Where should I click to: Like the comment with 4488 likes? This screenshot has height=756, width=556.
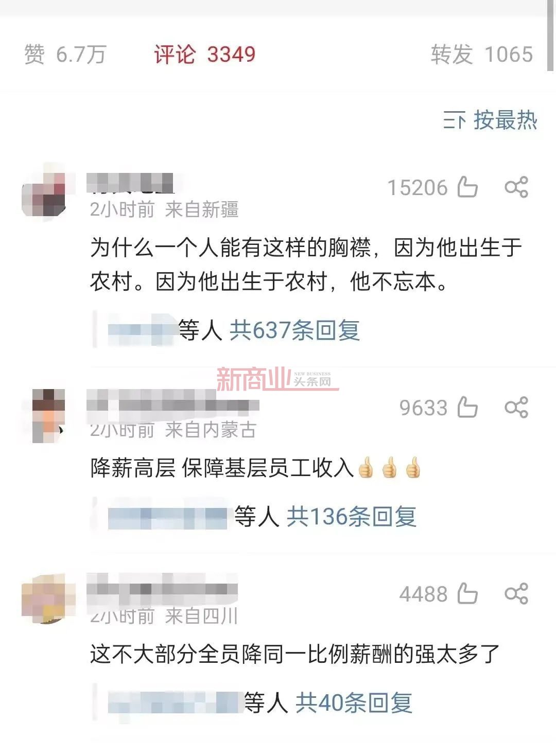click(467, 593)
